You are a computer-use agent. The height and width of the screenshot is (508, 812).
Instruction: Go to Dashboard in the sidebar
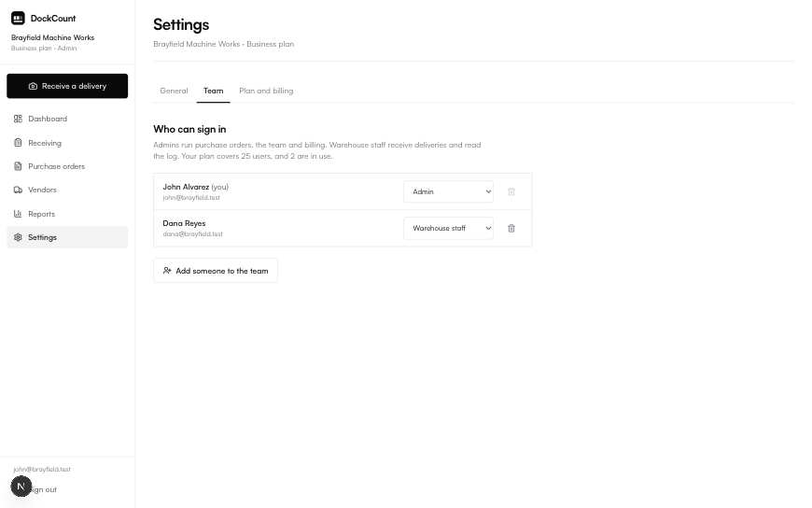[x=67, y=119]
